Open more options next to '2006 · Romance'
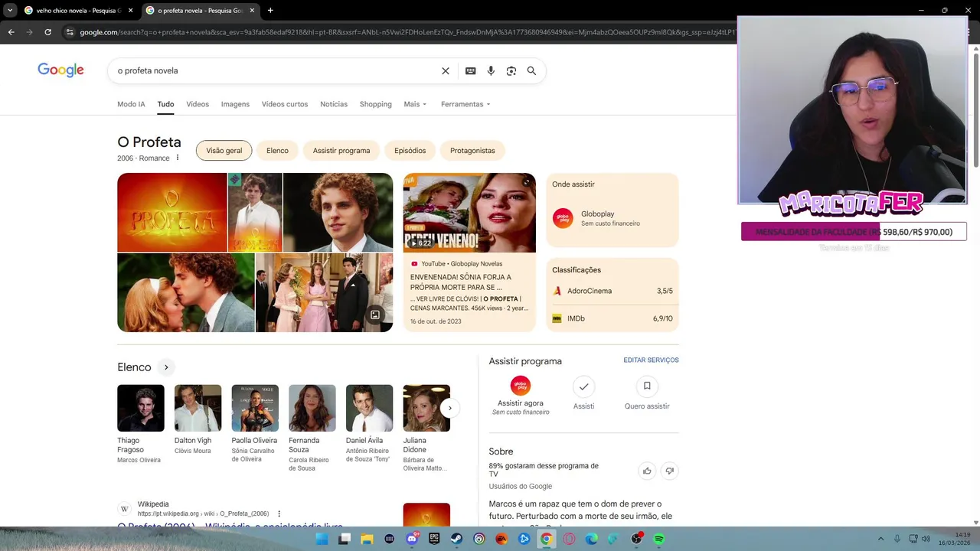980x551 pixels. [x=178, y=158]
